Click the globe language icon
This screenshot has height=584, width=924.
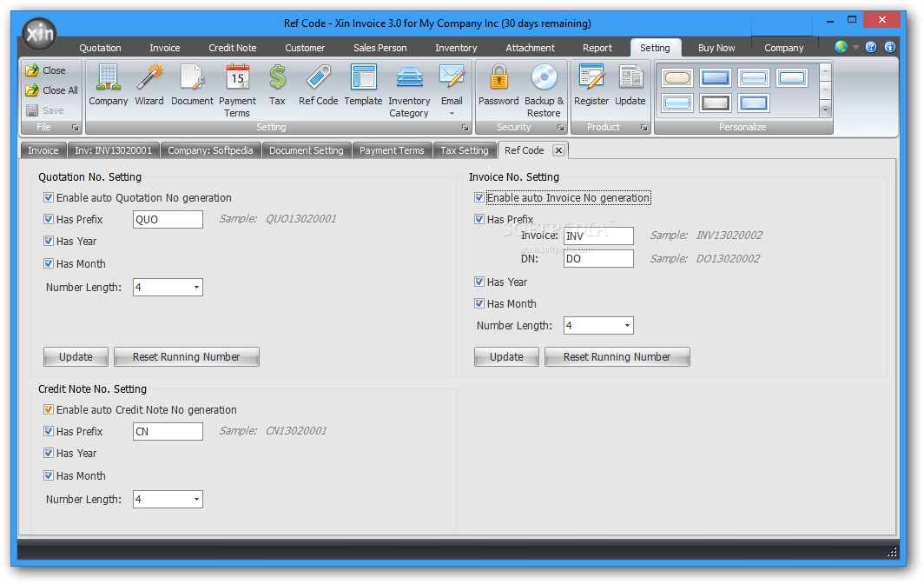tap(841, 47)
